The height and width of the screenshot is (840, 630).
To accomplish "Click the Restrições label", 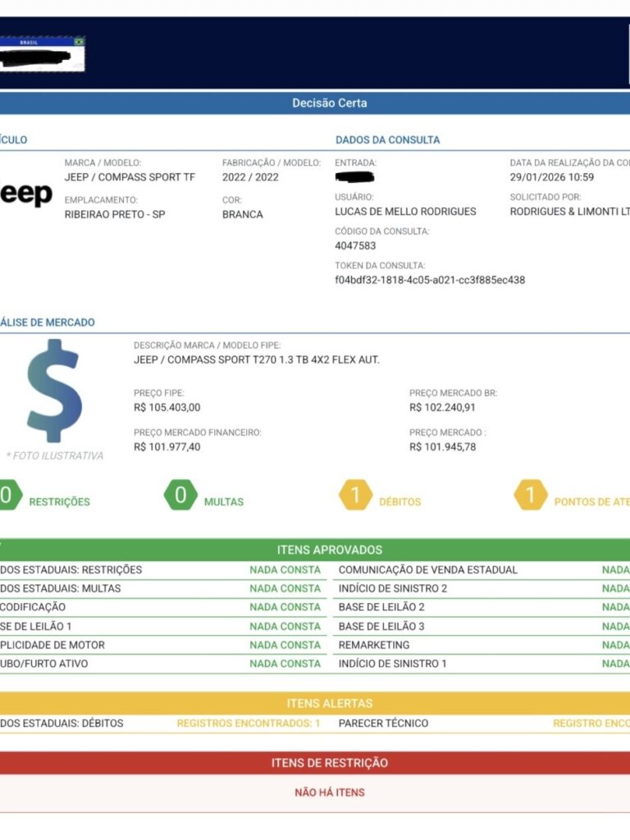I will 59,502.
